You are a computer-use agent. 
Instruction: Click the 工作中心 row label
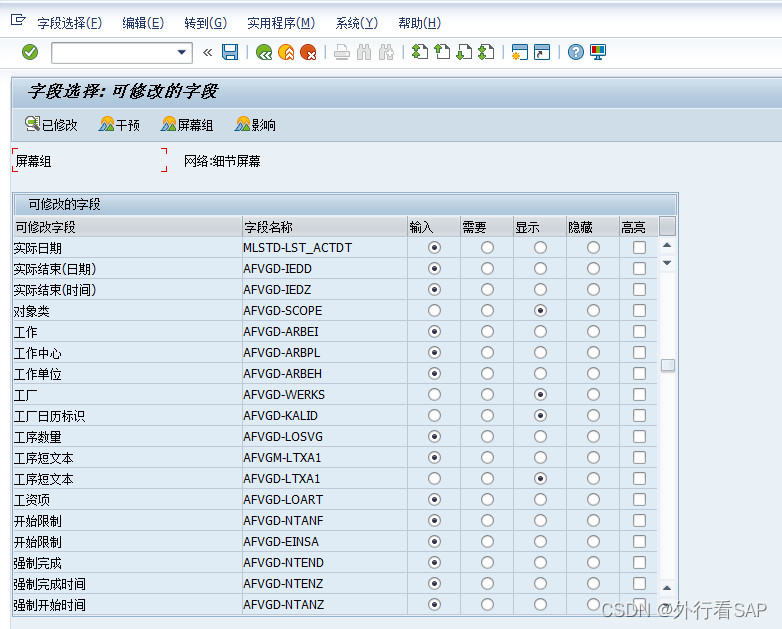tap(37, 353)
